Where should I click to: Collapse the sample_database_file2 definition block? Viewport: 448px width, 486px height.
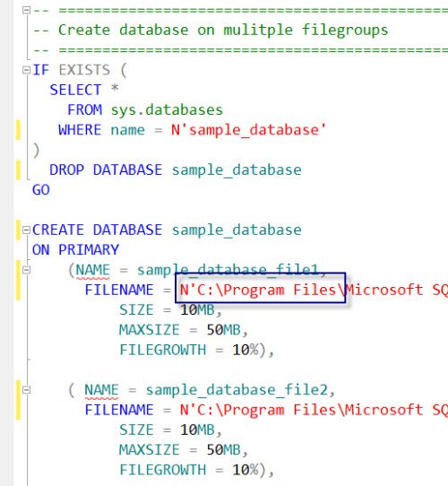26,389
